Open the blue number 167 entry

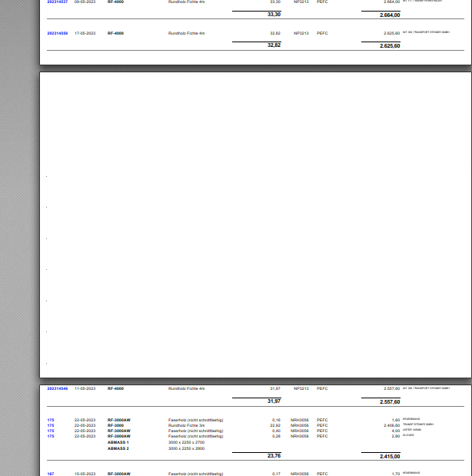51,474
